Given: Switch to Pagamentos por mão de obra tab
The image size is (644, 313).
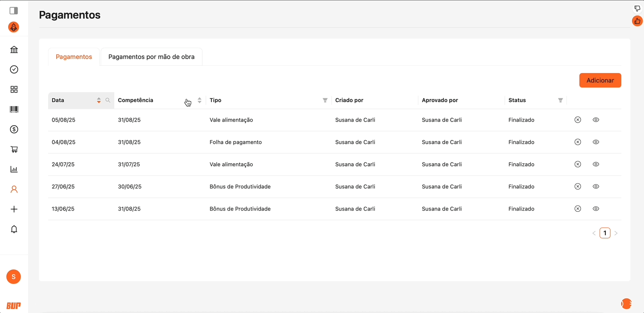Looking at the screenshot, I should coord(151,57).
